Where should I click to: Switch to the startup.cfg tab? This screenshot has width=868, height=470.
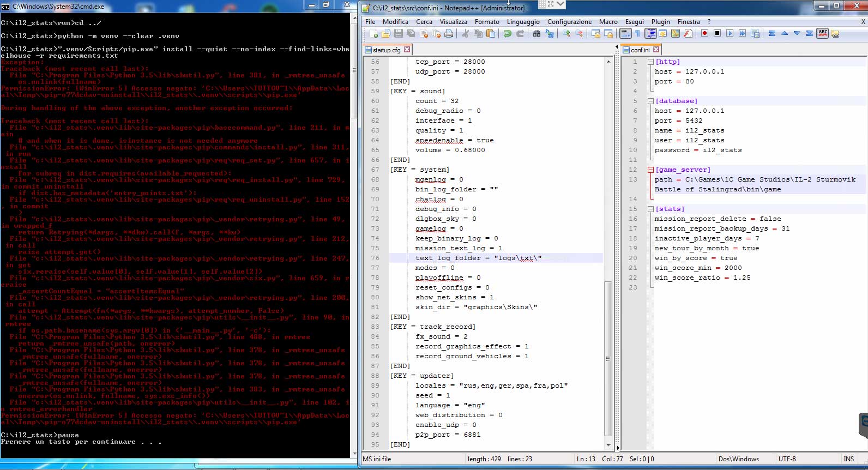386,50
